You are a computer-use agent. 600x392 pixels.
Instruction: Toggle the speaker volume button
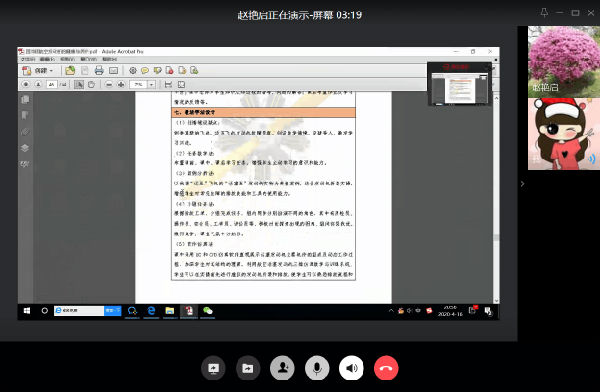point(351,368)
